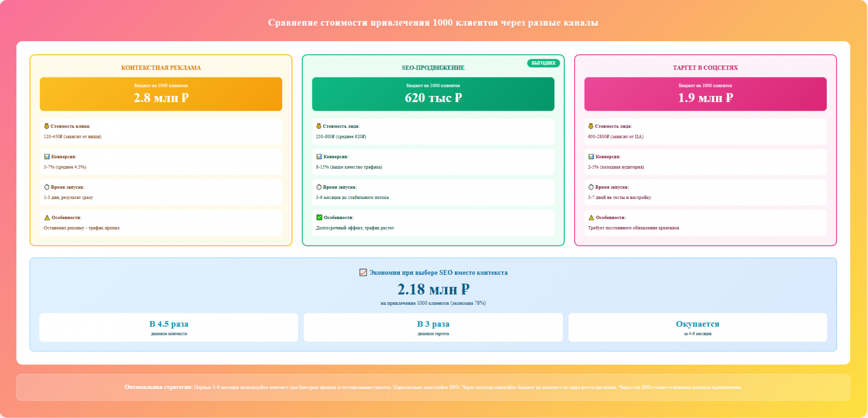The image size is (868, 418).
Task: Click the ВЫГОДНЕЕ badge on the SEO card
Action: 544,63
